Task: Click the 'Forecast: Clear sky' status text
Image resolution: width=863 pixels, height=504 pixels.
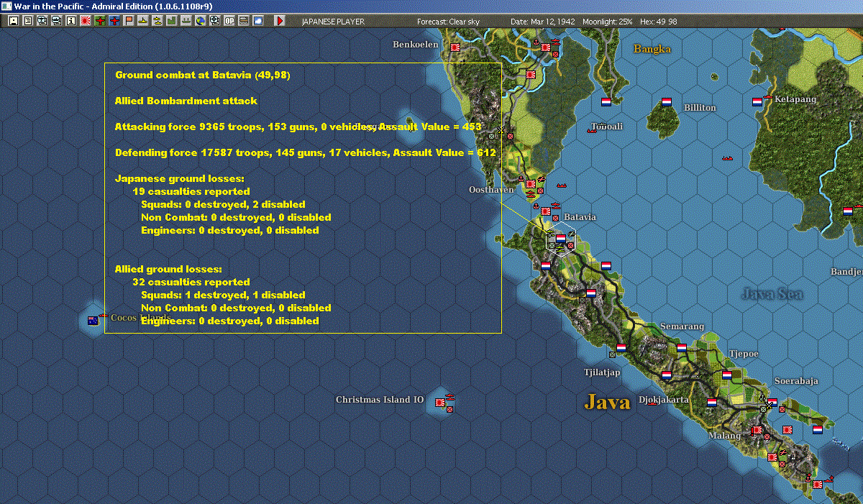Action: pos(448,22)
